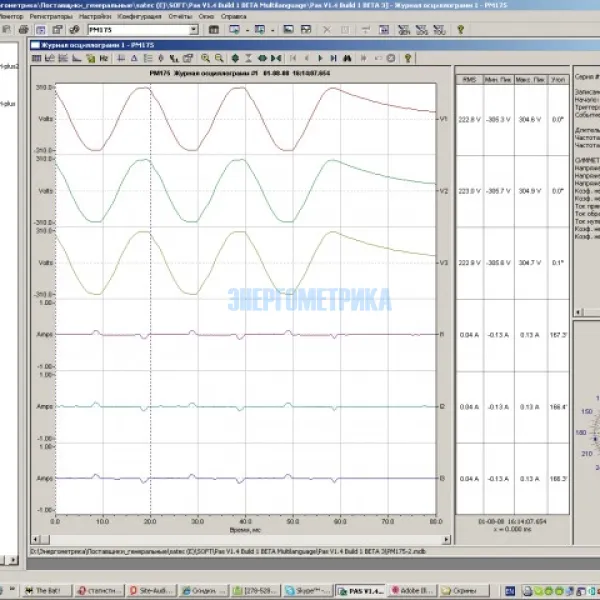Click the RMS column header
The height and width of the screenshot is (600, 600).
pos(467,77)
